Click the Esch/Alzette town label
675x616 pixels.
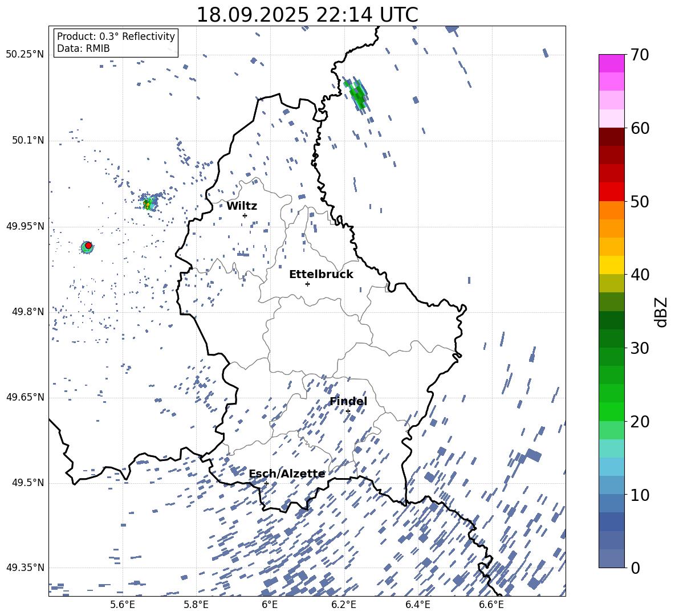pyautogui.click(x=287, y=474)
